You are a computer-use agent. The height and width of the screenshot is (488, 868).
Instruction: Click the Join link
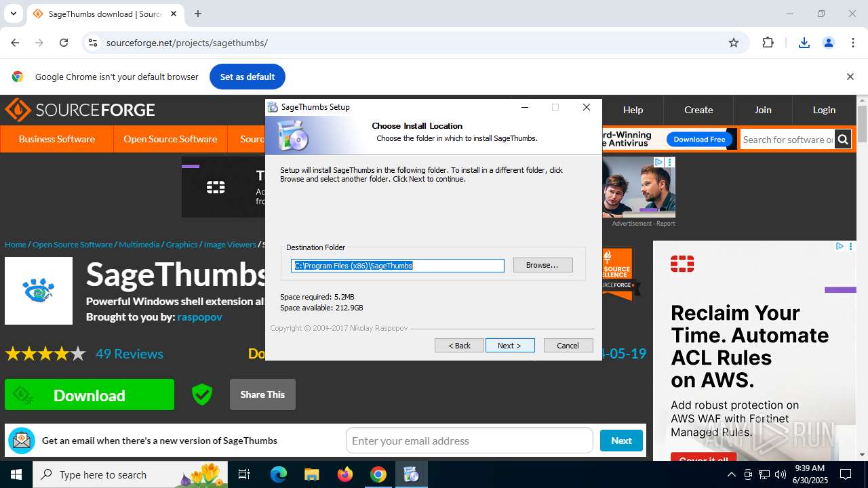coord(763,110)
